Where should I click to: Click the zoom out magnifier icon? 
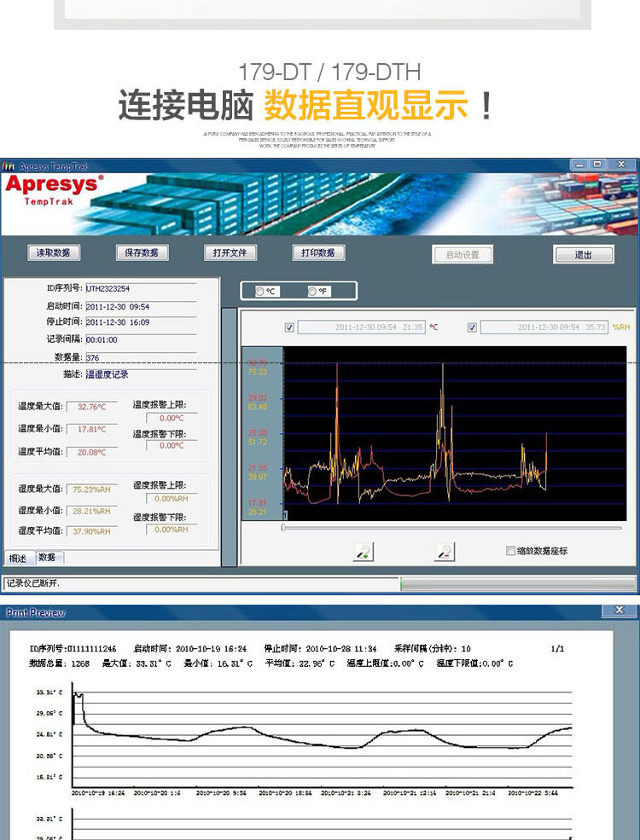click(445, 552)
